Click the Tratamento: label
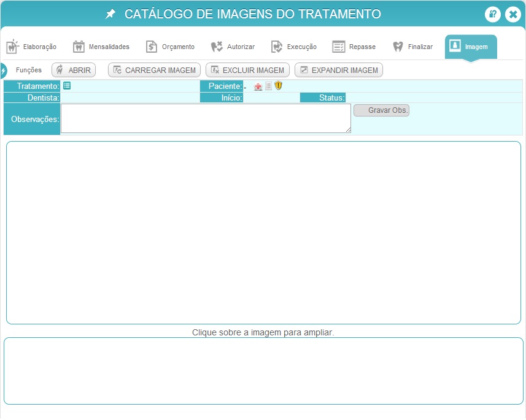 click(x=38, y=86)
